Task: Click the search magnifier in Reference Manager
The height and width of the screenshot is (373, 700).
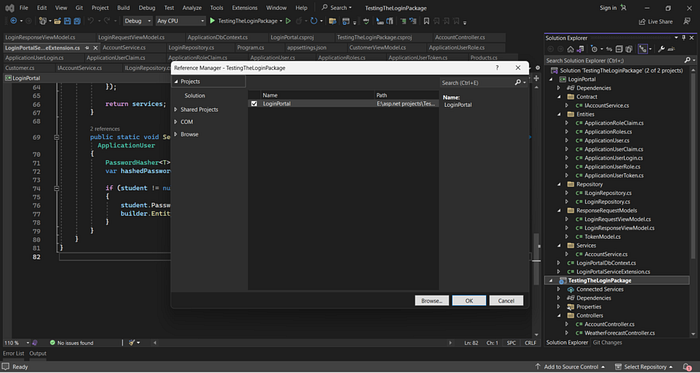Action: coord(518,83)
